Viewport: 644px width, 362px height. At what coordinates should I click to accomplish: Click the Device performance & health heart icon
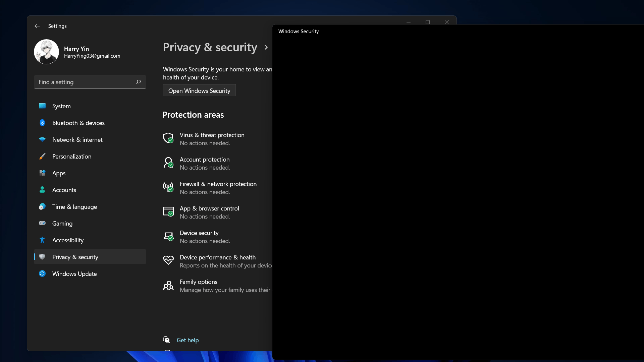click(168, 260)
